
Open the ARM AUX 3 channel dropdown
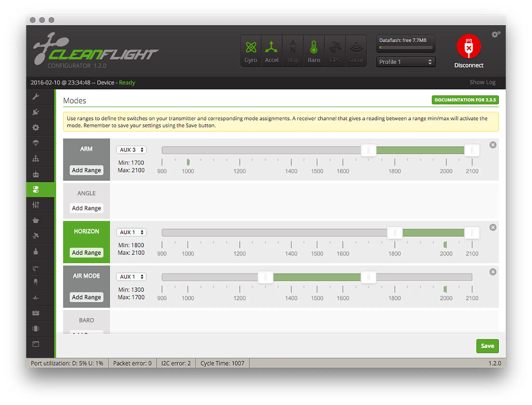pyautogui.click(x=131, y=150)
